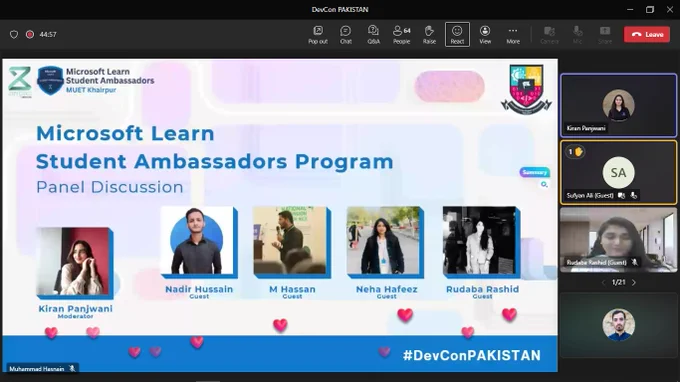
Task: Click Neha Hafeez's photo on the slide
Action: [385, 241]
